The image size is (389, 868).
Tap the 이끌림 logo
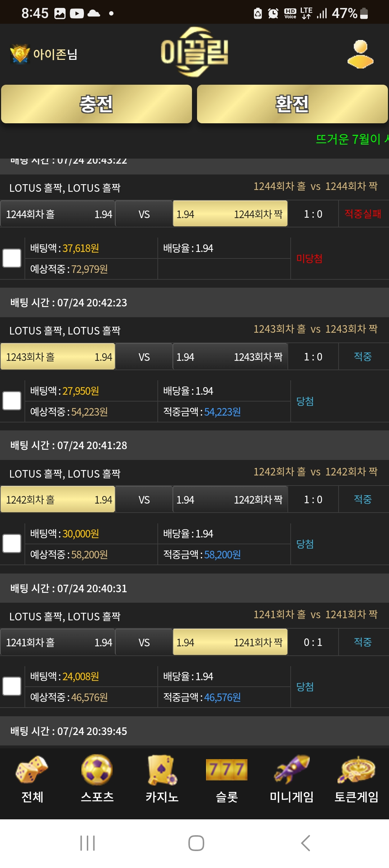tap(194, 52)
